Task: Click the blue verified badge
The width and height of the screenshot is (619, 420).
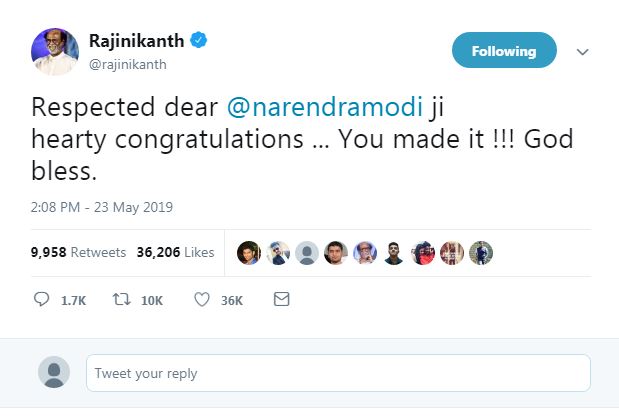Action: pos(200,42)
